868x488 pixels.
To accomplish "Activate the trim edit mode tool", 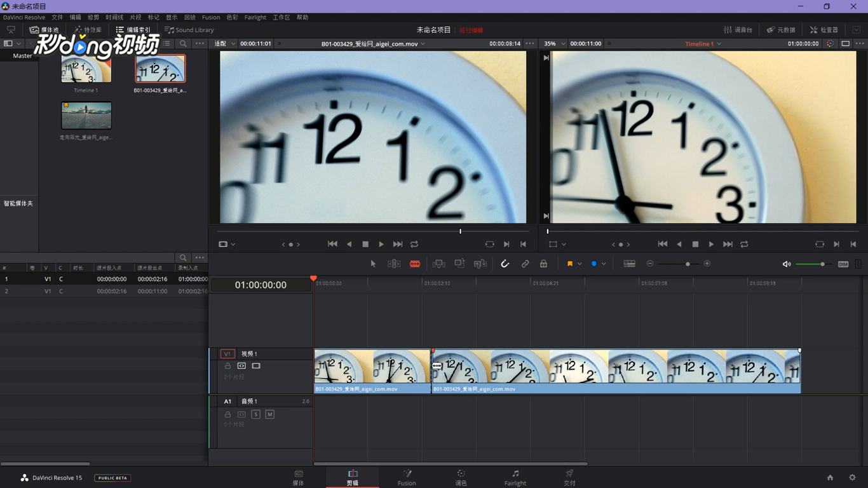I will [394, 264].
